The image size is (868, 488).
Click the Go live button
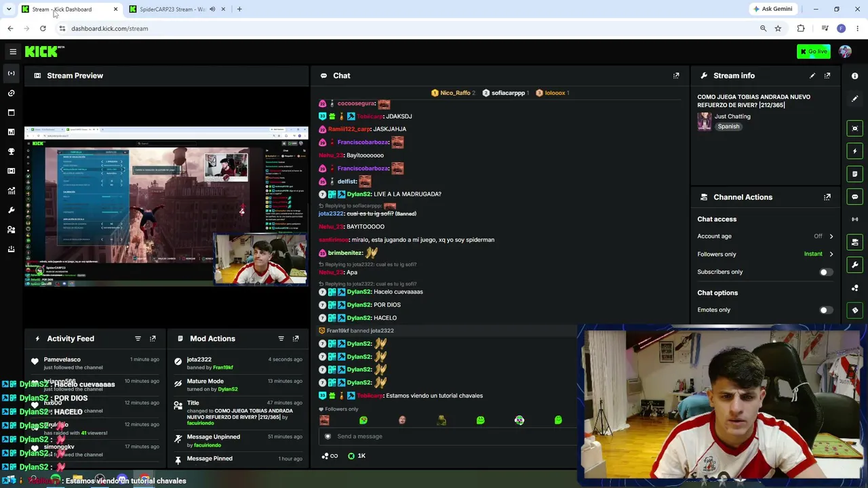coord(814,52)
